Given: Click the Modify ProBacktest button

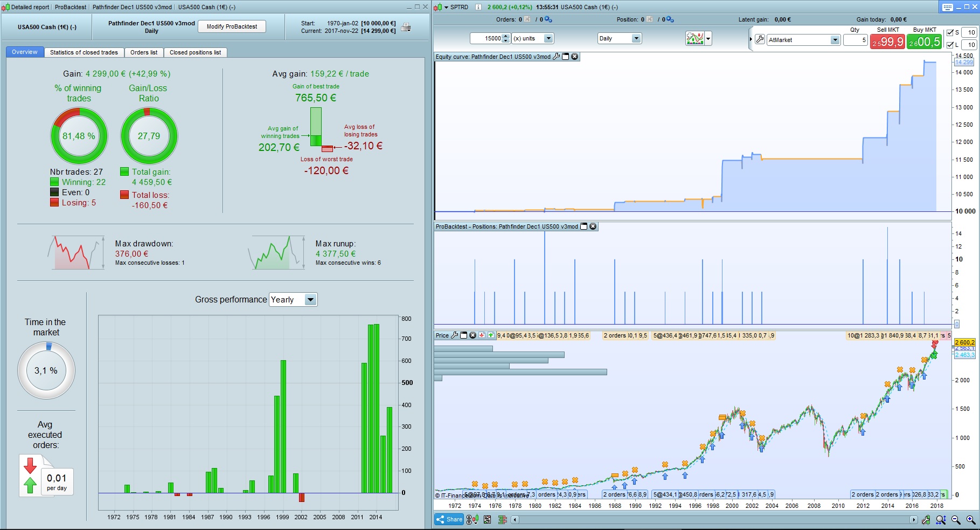Looking at the screenshot, I should 232,26.
